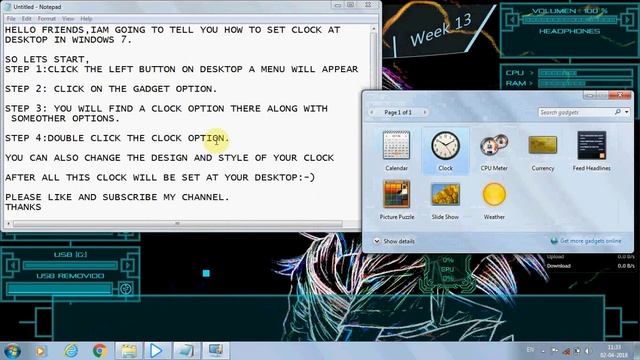
Task: Open Notepad Help menu
Action: click(86, 19)
